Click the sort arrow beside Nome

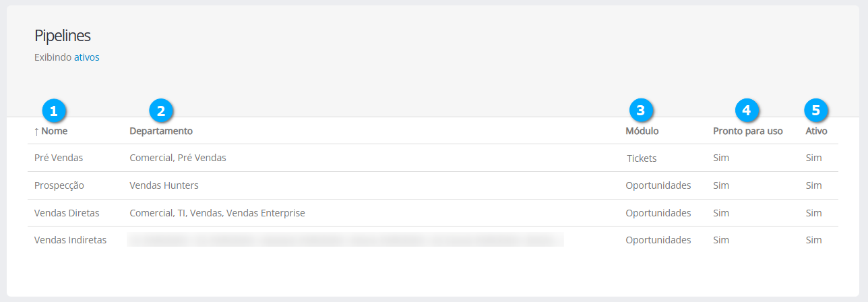tap(36, 131)
